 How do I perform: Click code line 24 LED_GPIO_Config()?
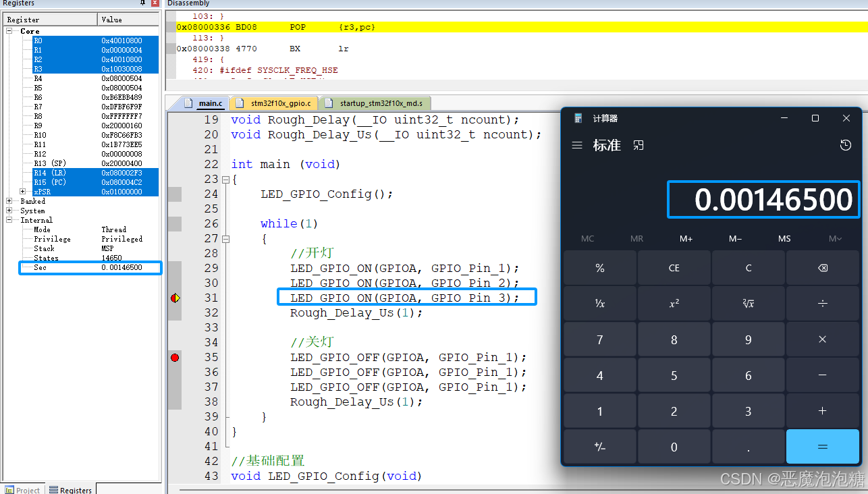point(327,194)
